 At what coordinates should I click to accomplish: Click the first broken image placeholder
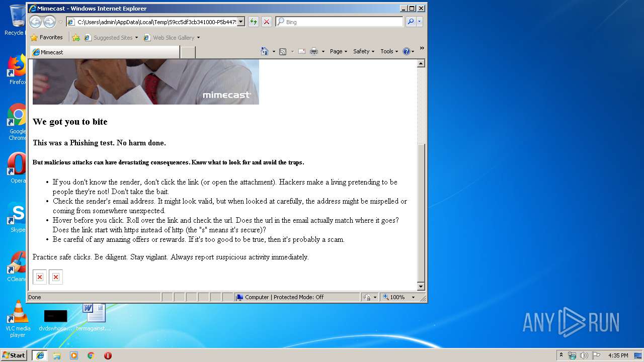[40, 277]
